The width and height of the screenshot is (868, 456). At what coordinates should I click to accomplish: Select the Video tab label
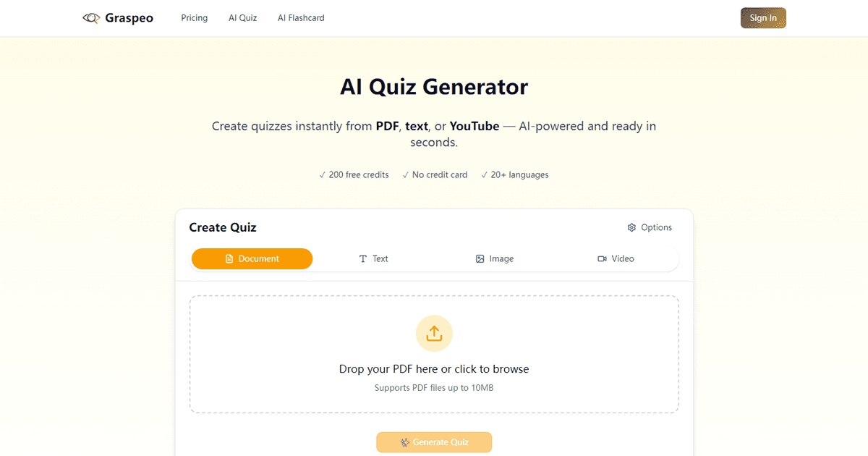(x=623, y=258)
